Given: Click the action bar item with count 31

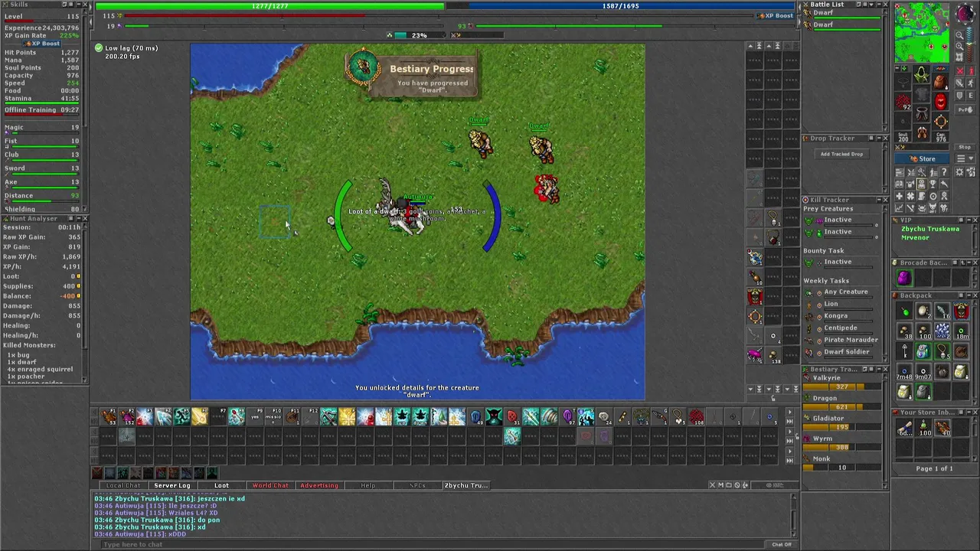Looking at the screenshot, I should click(513, 416).
